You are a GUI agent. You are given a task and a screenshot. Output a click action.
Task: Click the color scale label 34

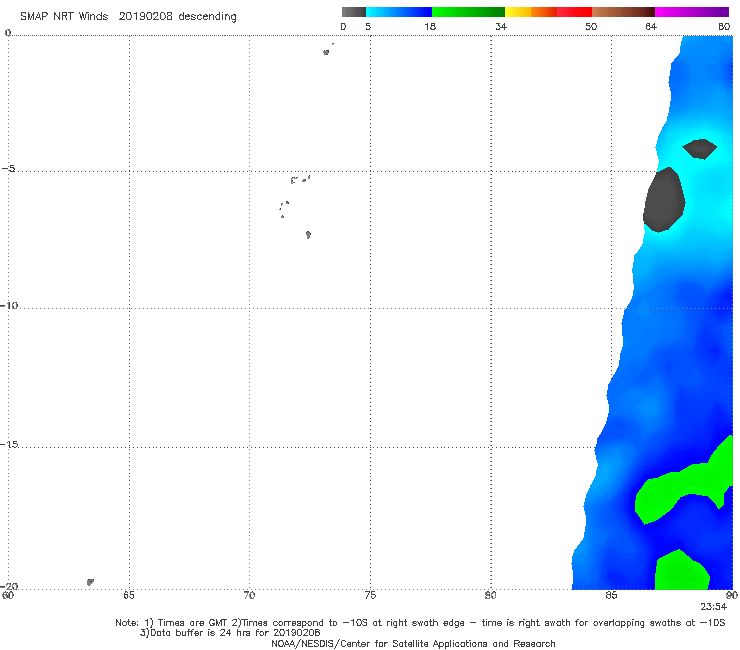(501, 27)
